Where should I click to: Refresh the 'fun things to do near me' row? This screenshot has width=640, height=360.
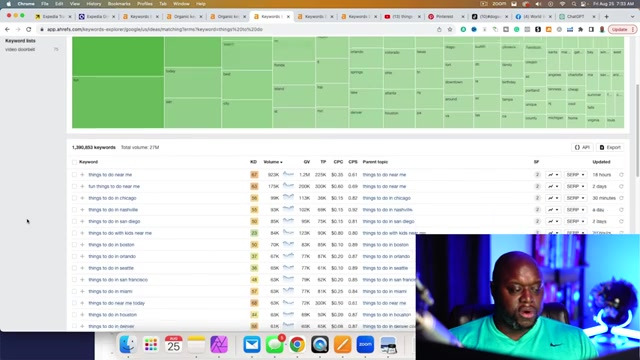(621, 187)
